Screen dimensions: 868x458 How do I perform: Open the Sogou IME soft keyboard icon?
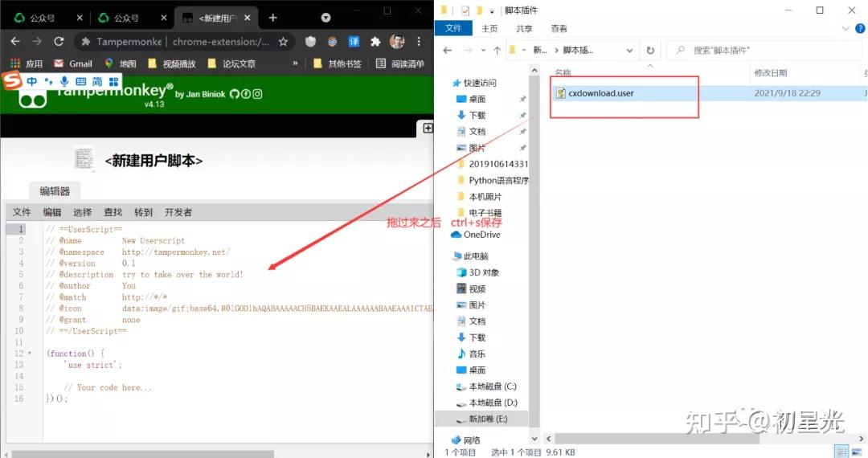[81, 82]
